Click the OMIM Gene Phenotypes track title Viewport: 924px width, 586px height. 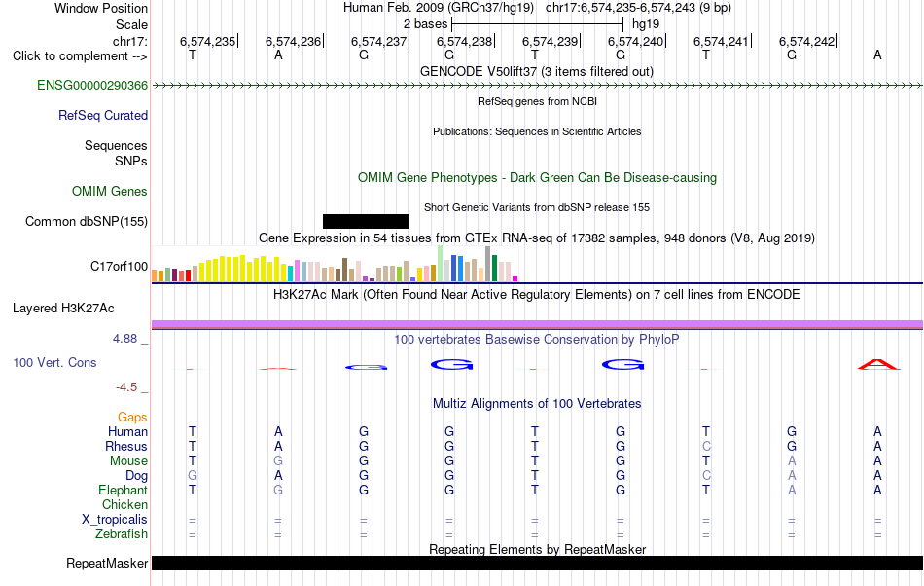pyautogui.click(x=537, y=178)
